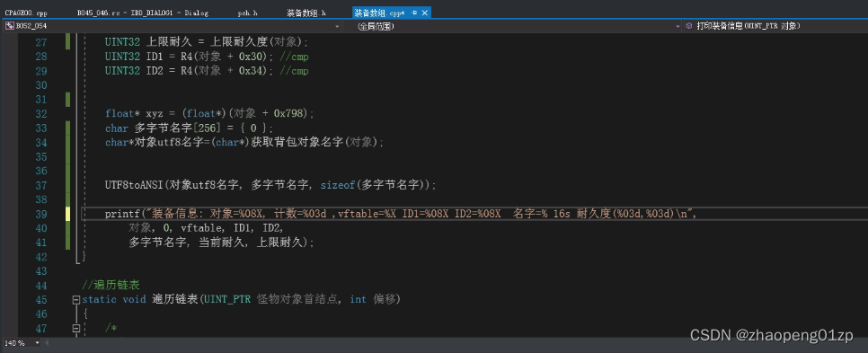Click line number 33 in the margin
The height and width of the screenshot is (353, 868).
41,128
